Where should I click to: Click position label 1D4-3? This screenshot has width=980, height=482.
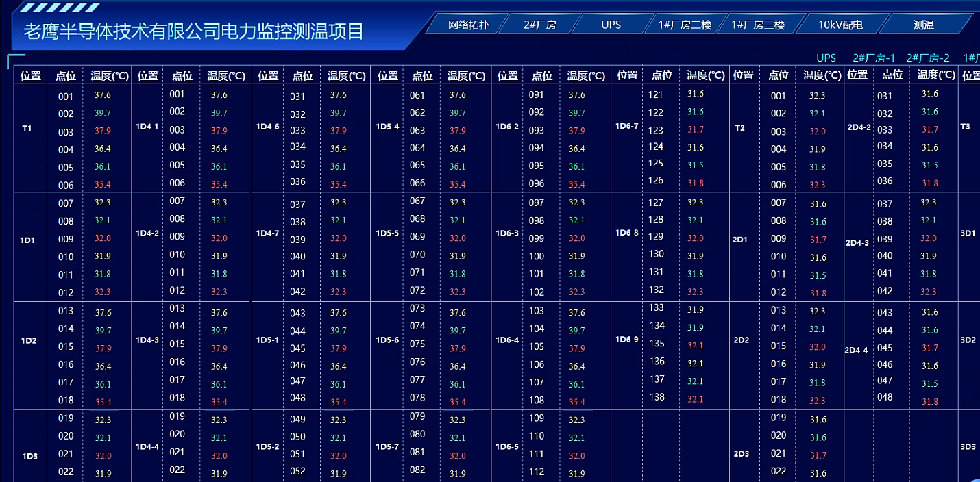[x=147, y=340]
